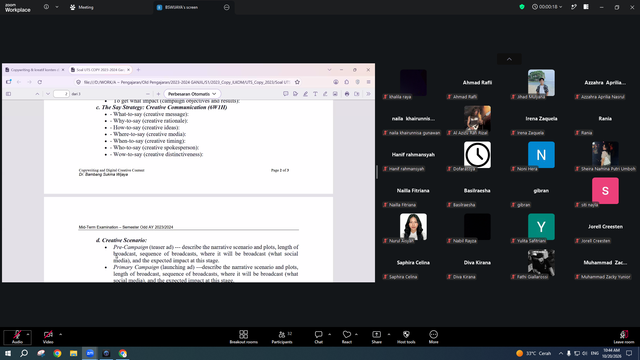Viewport: 640px width, 360px height.
Task: Click the PDF page number field
Action: 61,94
